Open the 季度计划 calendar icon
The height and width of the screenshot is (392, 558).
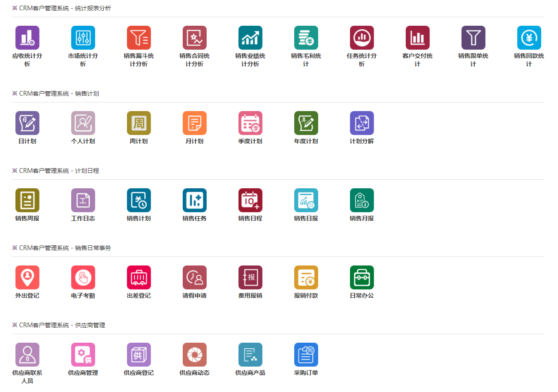tap(250, 123)
